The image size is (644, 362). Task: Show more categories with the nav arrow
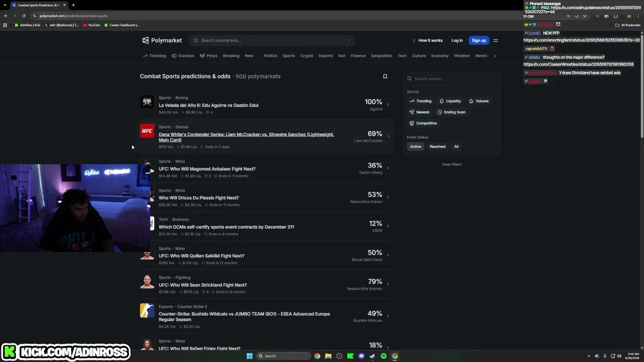click(x=495, y=56)
